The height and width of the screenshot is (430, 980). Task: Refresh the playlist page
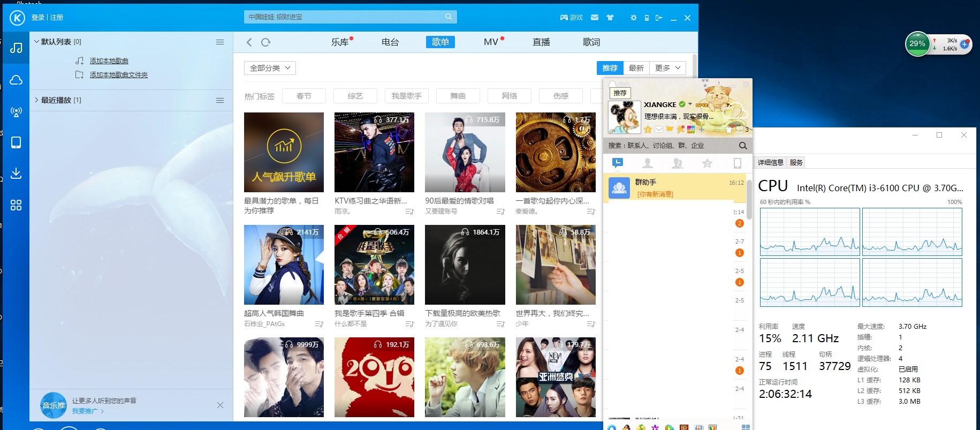265,42
